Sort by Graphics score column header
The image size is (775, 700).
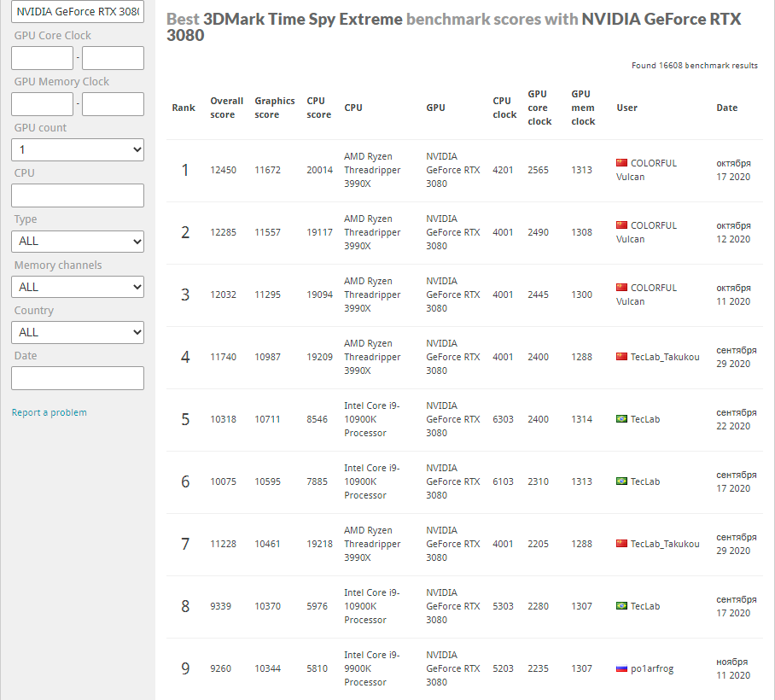point(274,108)
